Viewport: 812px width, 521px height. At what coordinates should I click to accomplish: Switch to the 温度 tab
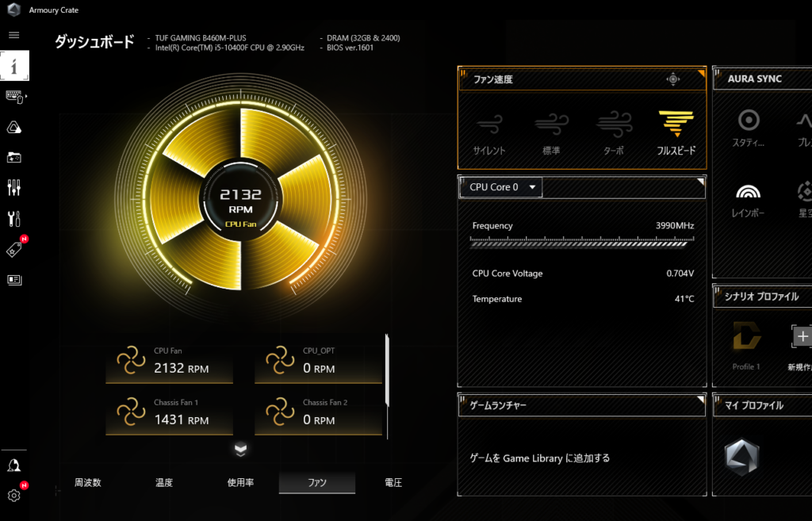pos(164,483)
